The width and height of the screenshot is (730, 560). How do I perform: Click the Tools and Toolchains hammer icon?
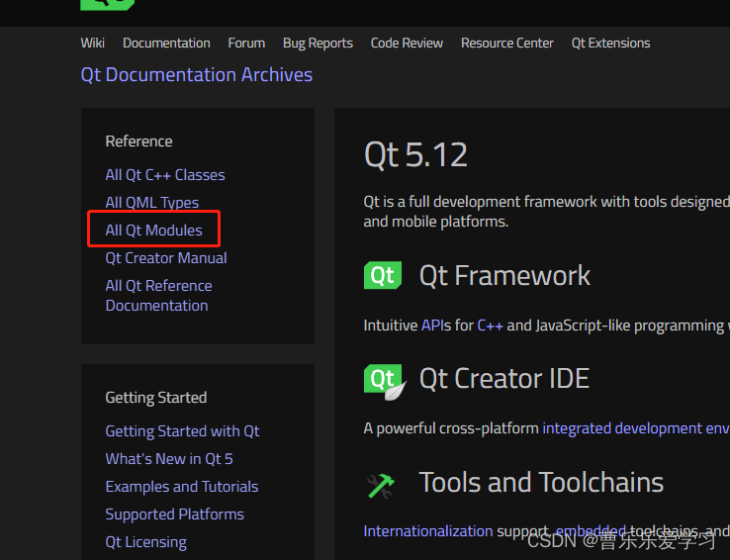[381, 486]
